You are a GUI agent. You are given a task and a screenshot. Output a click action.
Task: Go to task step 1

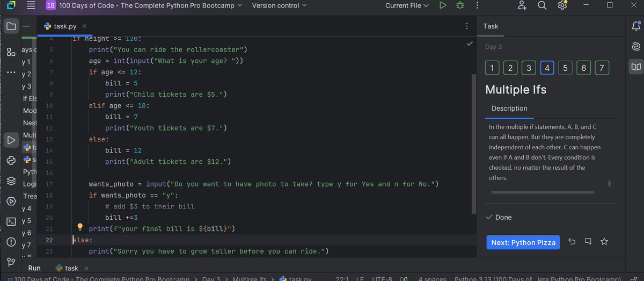(x=492, y=68)
